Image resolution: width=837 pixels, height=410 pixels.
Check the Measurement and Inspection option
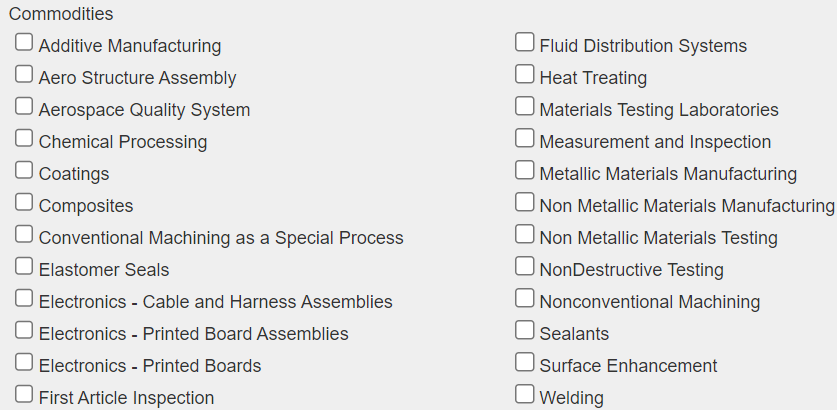point(524,139)
